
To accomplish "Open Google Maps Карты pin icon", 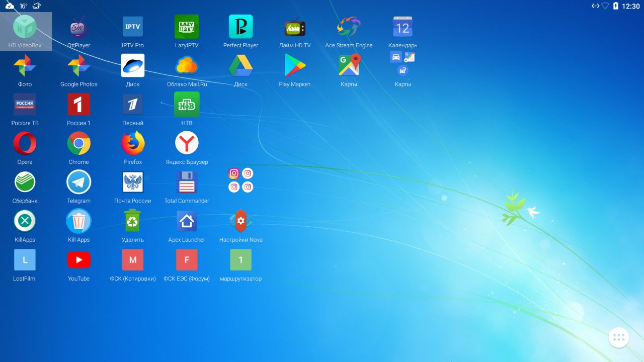I will (349, 65).
